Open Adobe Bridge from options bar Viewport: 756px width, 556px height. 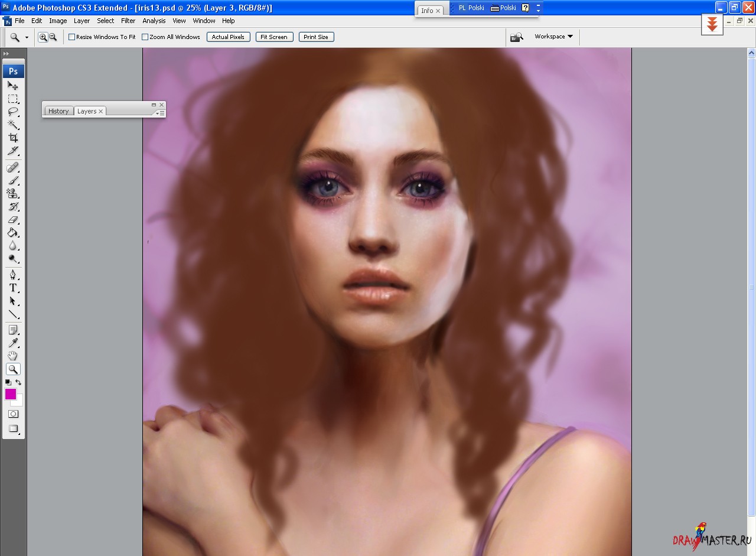[x=516, y=37]
